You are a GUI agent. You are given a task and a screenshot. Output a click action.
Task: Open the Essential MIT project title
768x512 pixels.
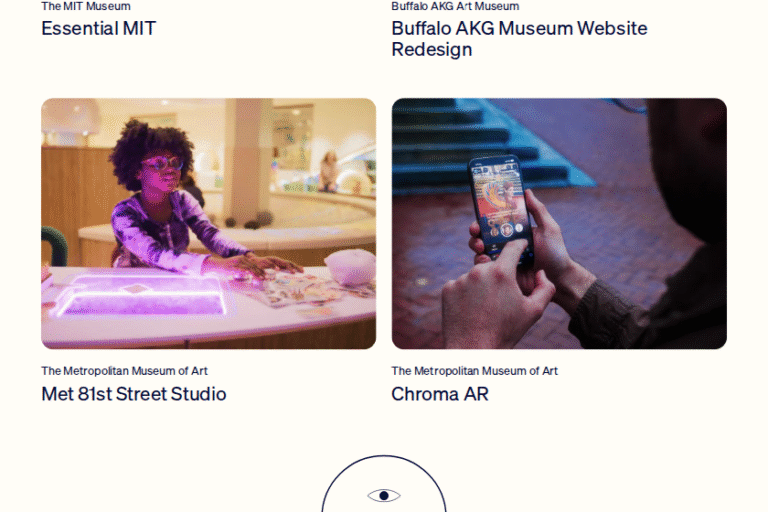[x=98, y=28]
